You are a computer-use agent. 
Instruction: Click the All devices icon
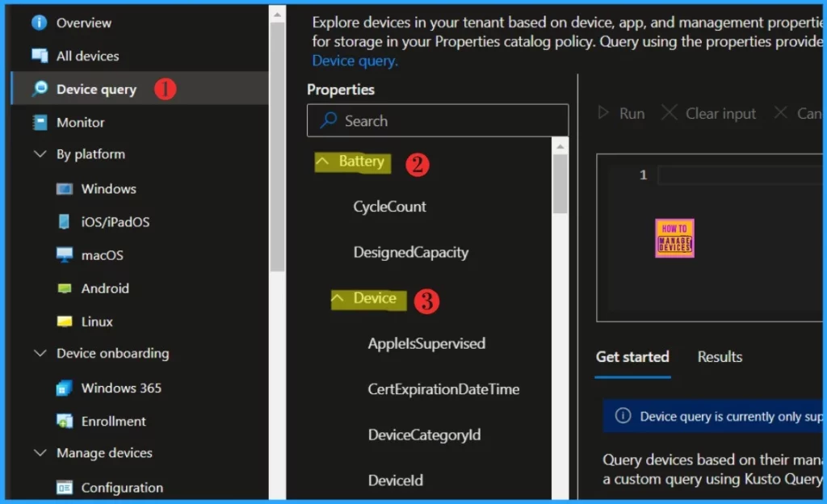coord(39,56)
